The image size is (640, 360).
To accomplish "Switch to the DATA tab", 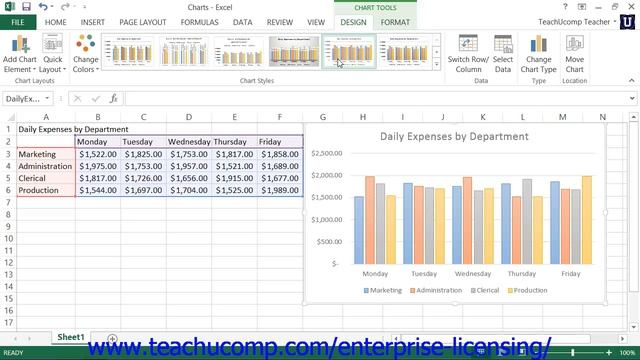I will 242,22.
